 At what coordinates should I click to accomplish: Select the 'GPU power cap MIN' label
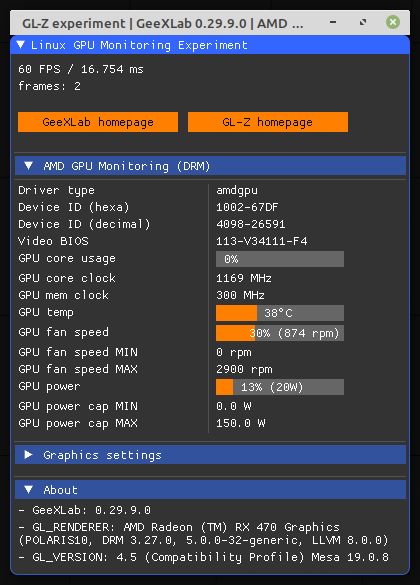point(78,406)
